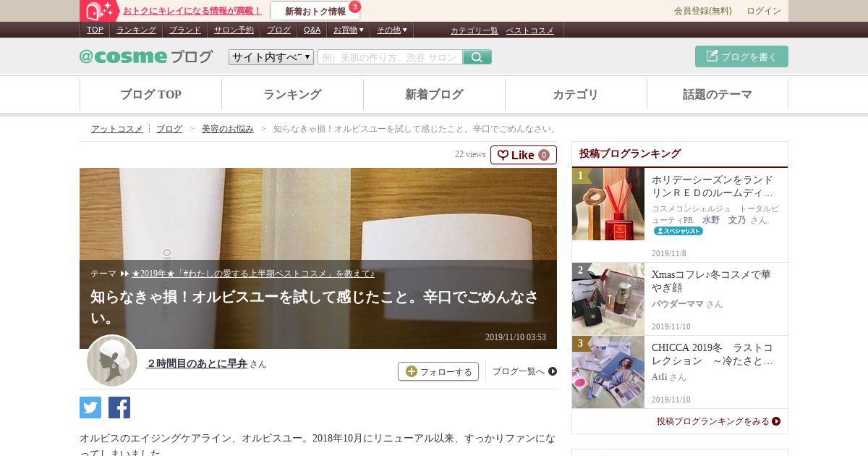Click the 2019/11/10 03:53 timestamp
The width and height of the screenshot is (868, 456).
point(516,337)
